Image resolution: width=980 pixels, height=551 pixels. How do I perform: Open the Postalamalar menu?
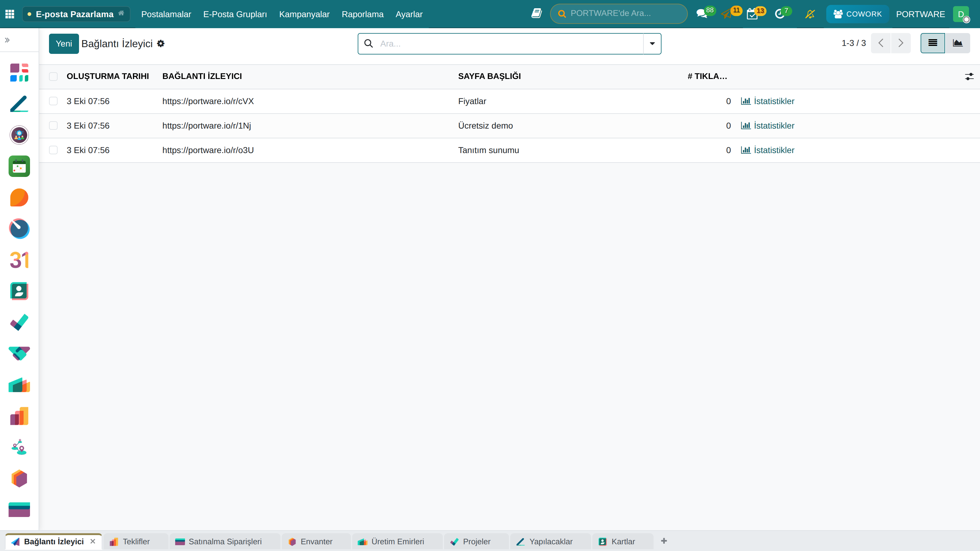[166, 14]
